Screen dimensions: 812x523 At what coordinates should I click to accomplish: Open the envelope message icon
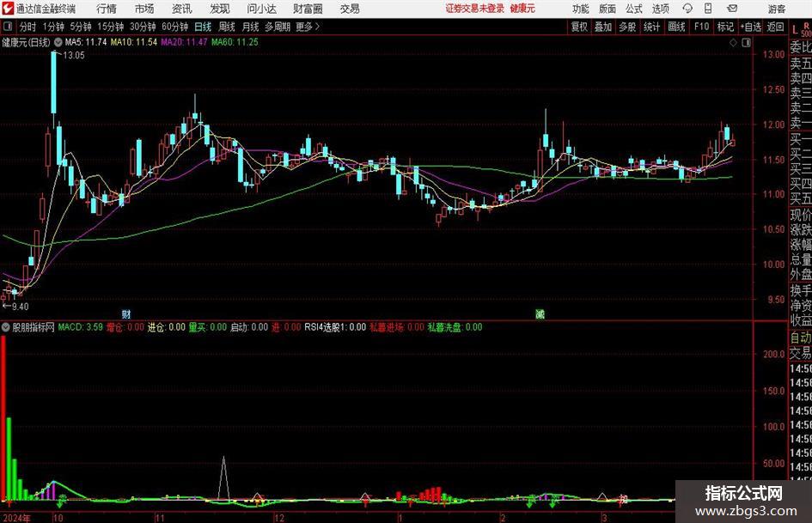732,9
